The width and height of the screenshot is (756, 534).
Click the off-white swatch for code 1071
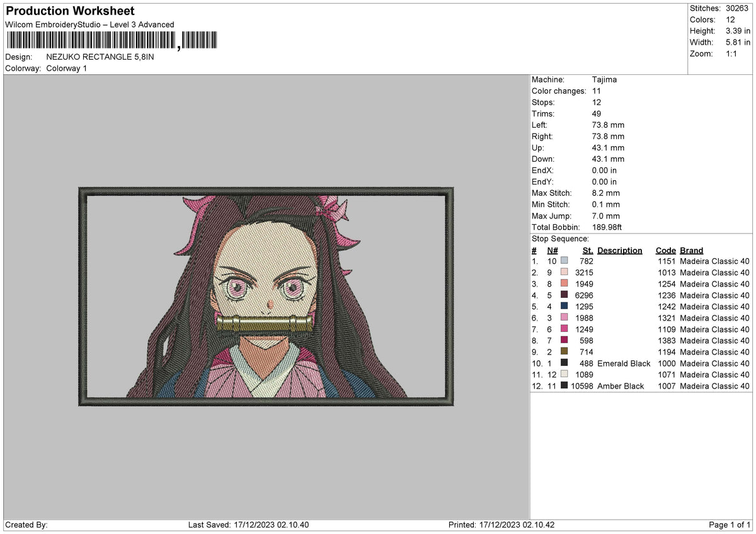[x=564, y=375]
